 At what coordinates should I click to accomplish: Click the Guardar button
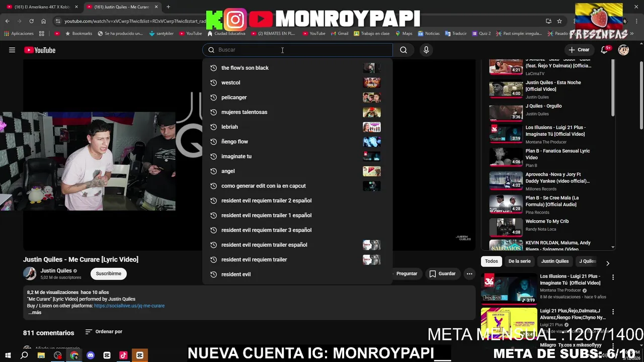click(x=442, y=274)
